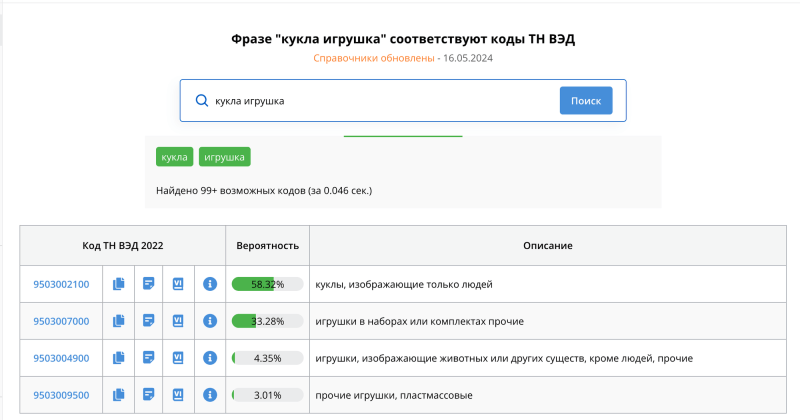Open code link 9503007000

(61, 321)
